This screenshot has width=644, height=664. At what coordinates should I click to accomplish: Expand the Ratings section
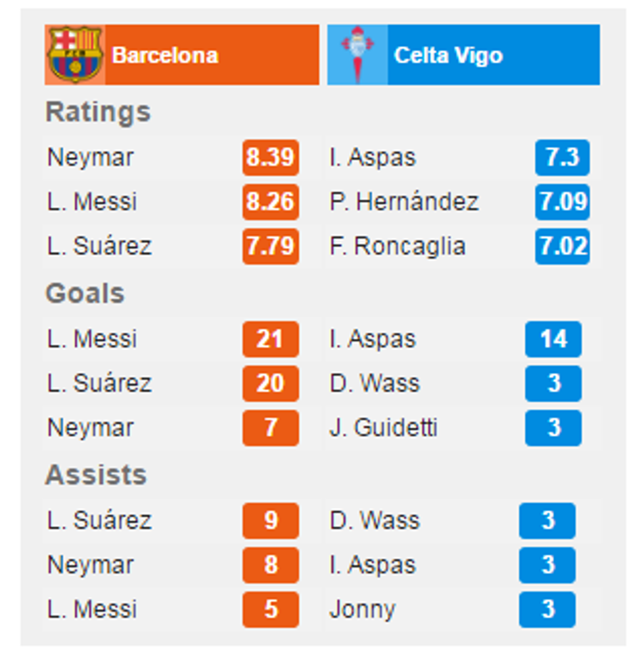[x=97, y=112]
